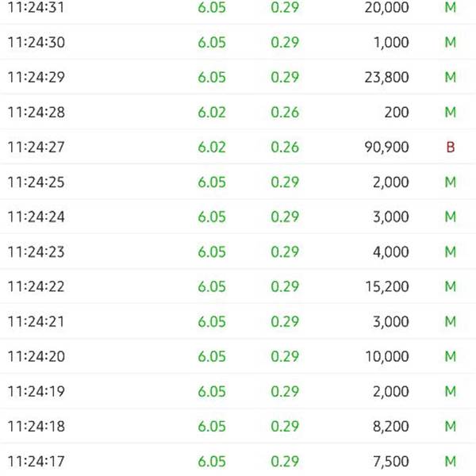The image size is (476, 476).
Task: Click the 4,000 volume entry
Action: tap(390, 252)
